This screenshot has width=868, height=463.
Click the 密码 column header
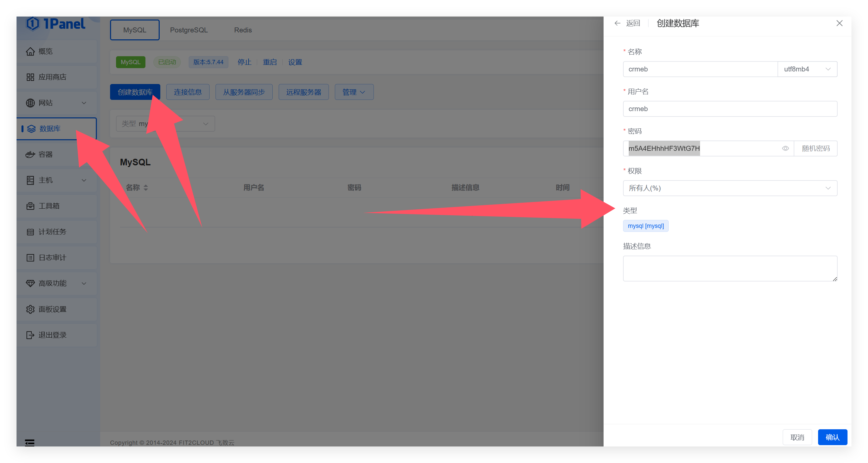point(354,188)
